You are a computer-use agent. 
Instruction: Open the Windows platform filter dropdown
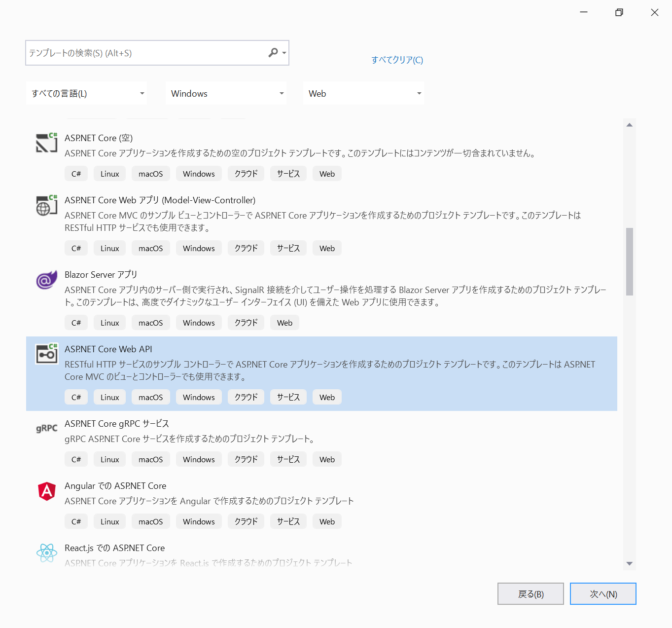226,93
